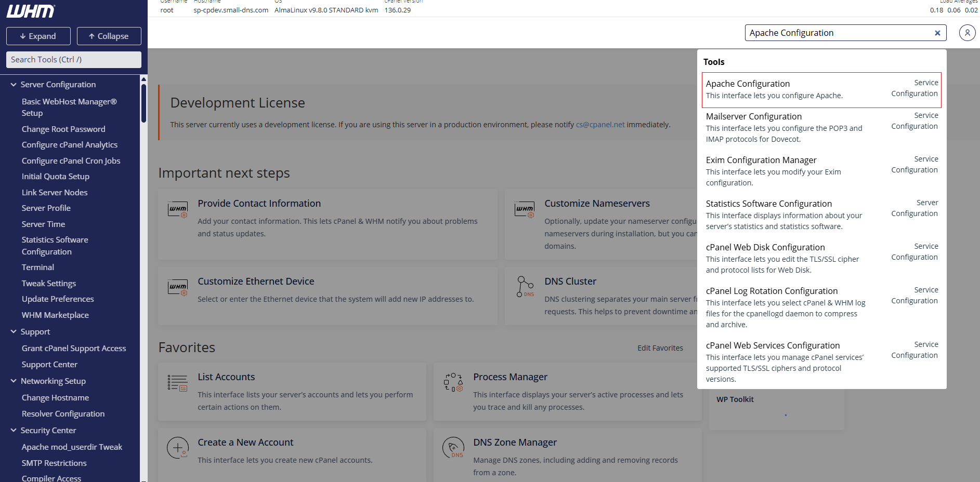Open Change Hostname
Image resolution: width=980 pixels, height=482 pixels.
[x=55, y=397]
